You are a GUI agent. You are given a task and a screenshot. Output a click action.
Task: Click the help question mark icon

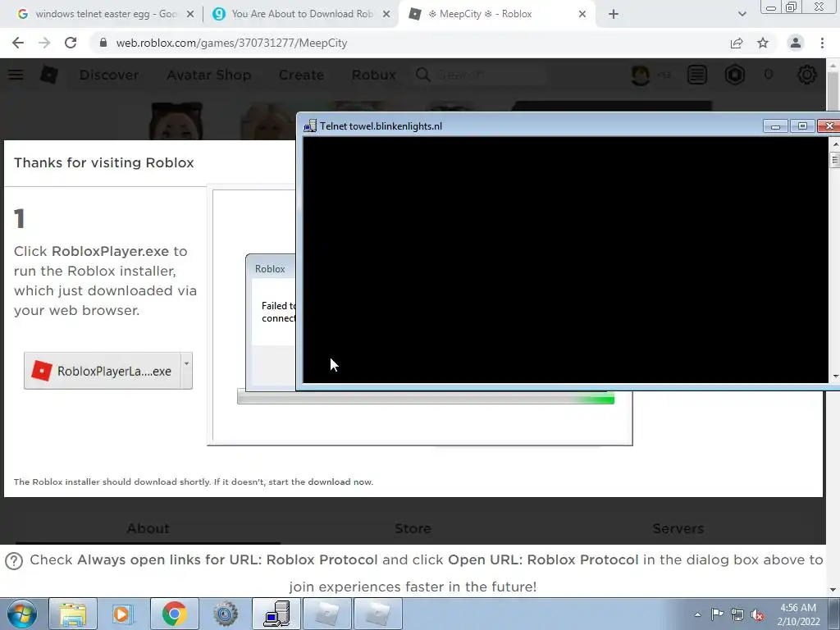14,561
